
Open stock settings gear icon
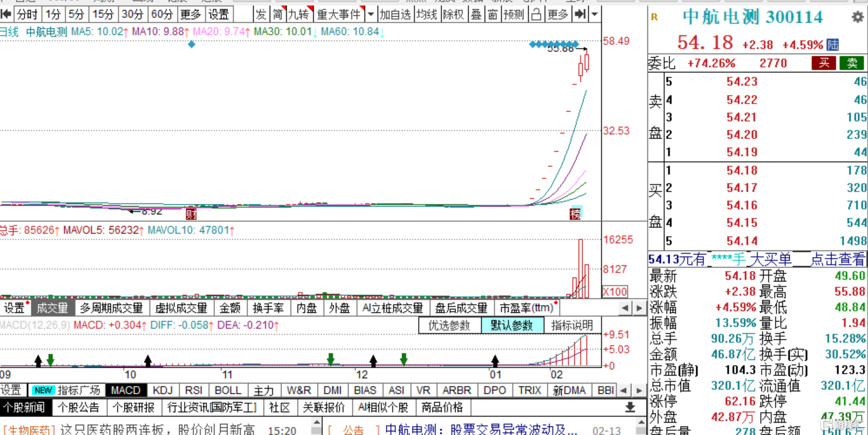tap(858, 17)
